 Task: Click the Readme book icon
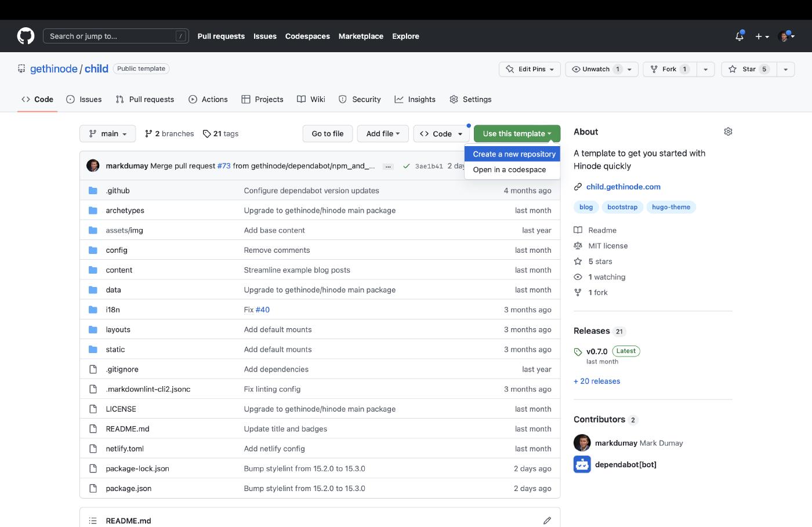click(578, 230)
